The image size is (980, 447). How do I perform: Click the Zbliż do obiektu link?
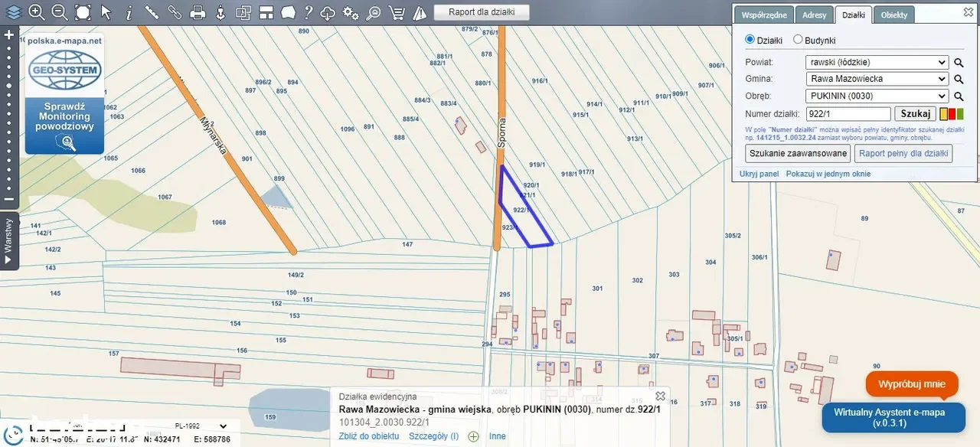pos(369,436)
